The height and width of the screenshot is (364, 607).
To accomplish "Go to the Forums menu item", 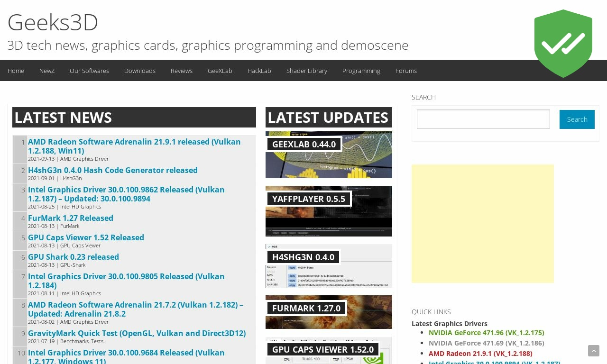I will point(406,71).
